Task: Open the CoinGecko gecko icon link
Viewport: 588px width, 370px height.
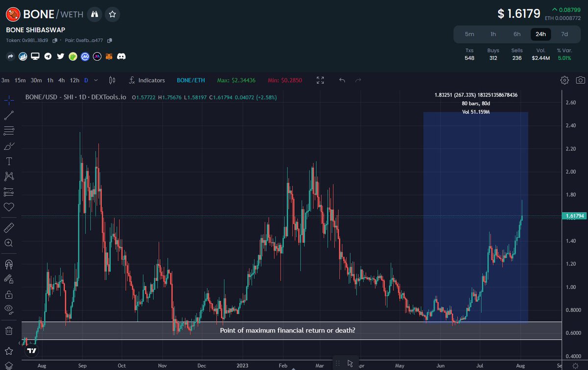Action: click(x=73, y=56)
